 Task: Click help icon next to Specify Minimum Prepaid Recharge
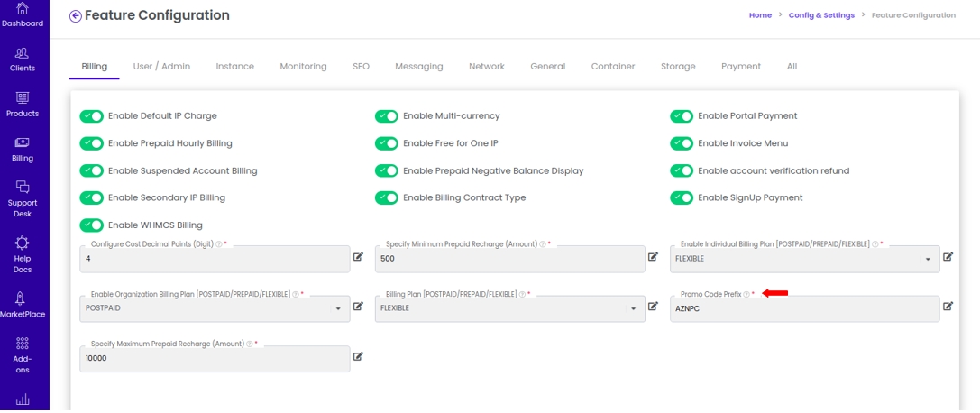point(543,244)
